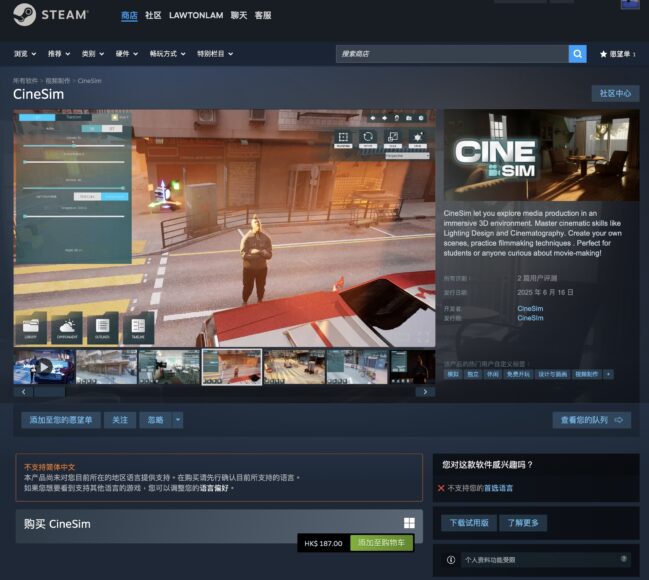The image size is (649, 580).
Task: Open the wishlist star link
Action: click(617, 54)
